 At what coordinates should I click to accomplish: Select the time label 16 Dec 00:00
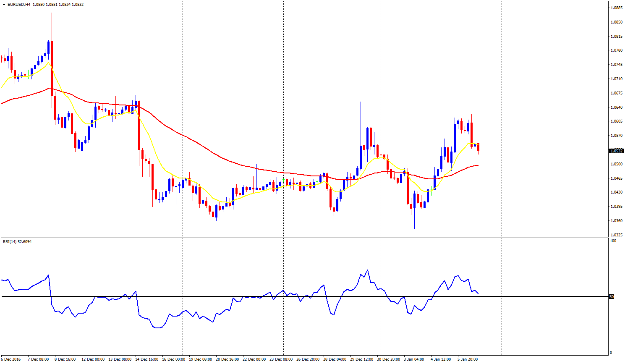pyautogui.click(x=174, y=359)
